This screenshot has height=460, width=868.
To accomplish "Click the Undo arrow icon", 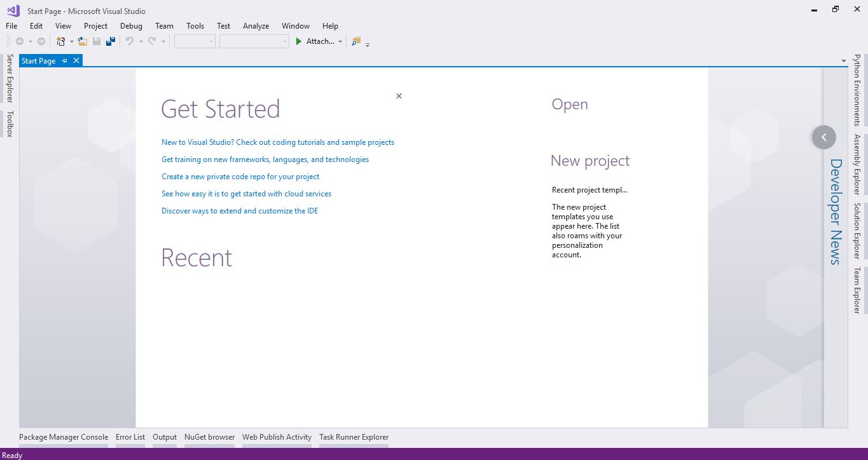I will pyautogui.click(x=130, y=41).
